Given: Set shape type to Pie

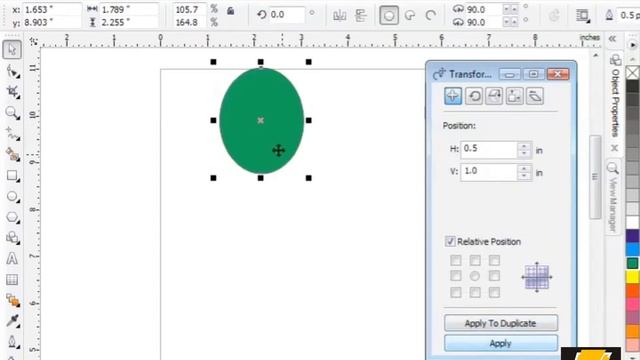Looking at the screenshot, I should [x=410, y=16].
